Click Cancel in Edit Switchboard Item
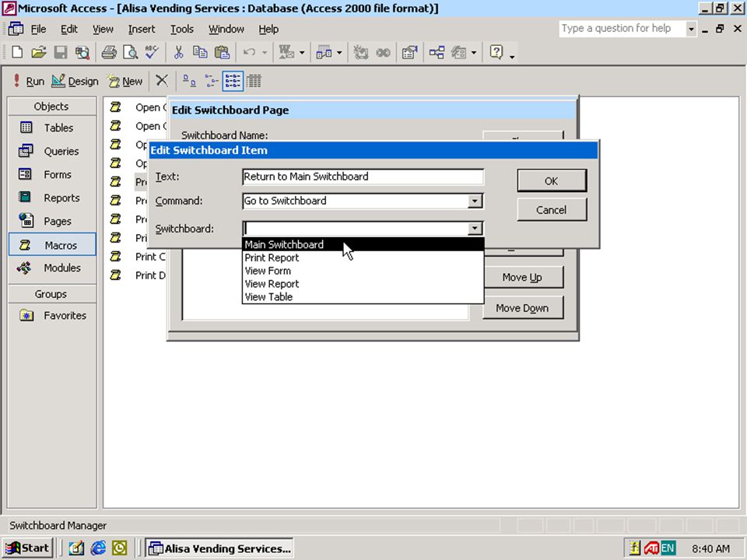 pos(552,210)
